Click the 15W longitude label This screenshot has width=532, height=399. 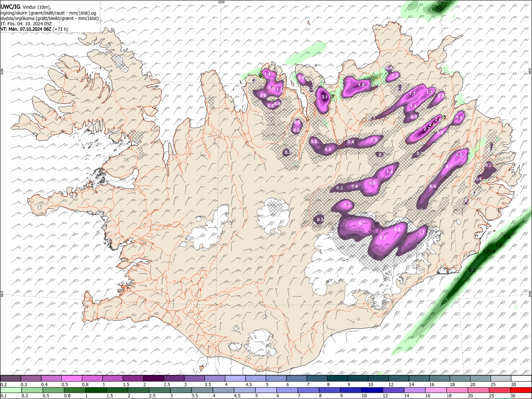(440, 2)
